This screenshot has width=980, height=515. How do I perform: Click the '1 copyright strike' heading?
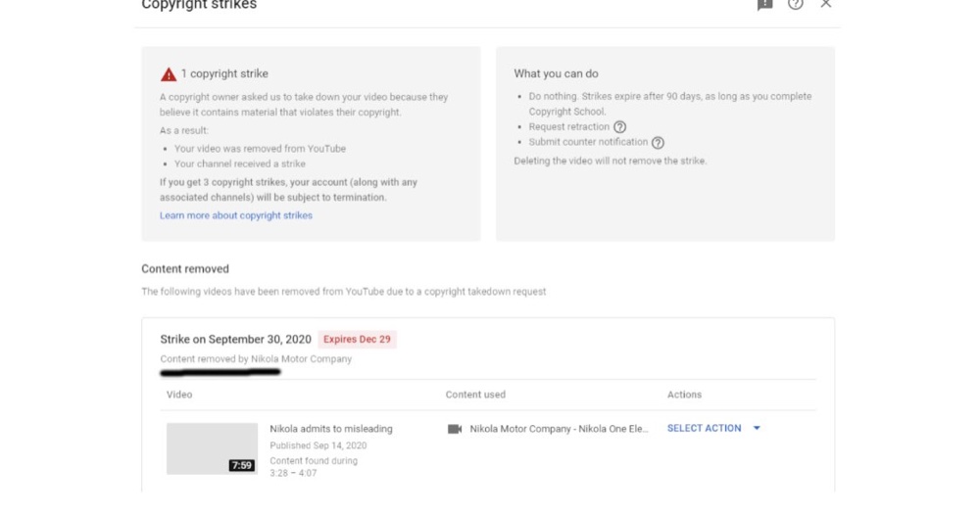coord(224,73)
